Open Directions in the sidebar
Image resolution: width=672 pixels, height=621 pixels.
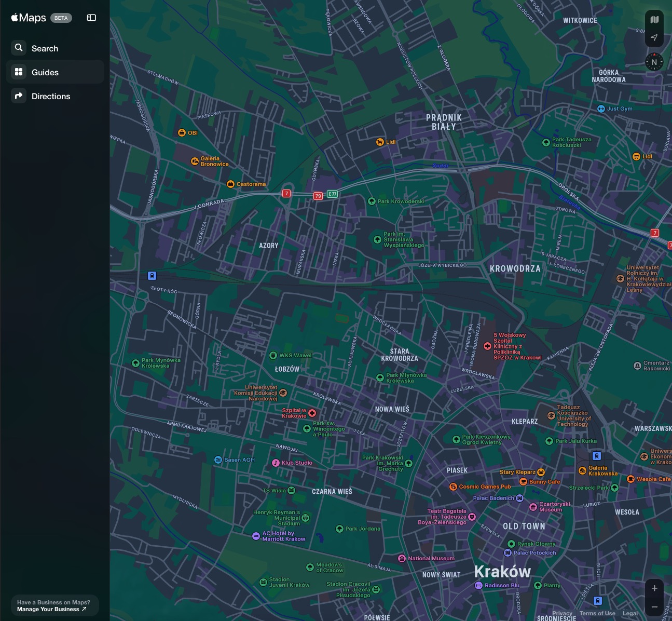click(x=55, y=96)
